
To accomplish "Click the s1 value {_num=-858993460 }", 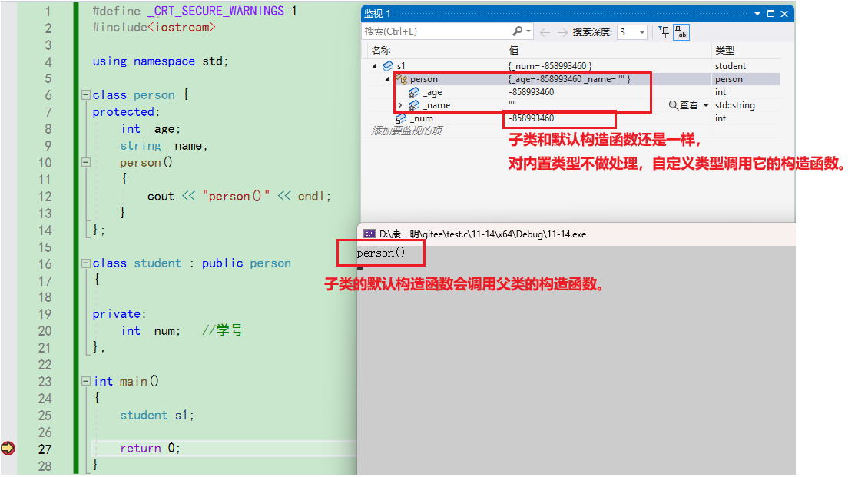I will (x=550, y=66).
